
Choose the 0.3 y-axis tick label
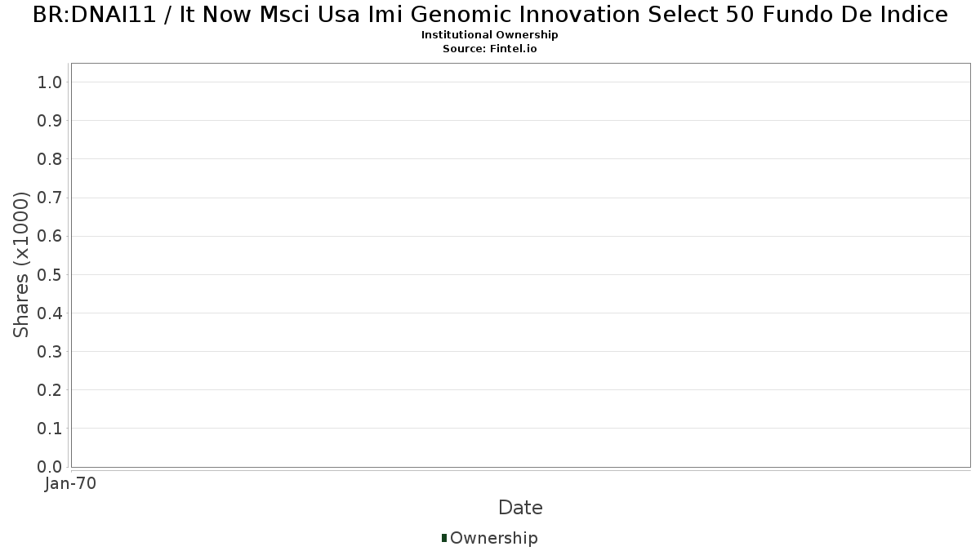50,352
